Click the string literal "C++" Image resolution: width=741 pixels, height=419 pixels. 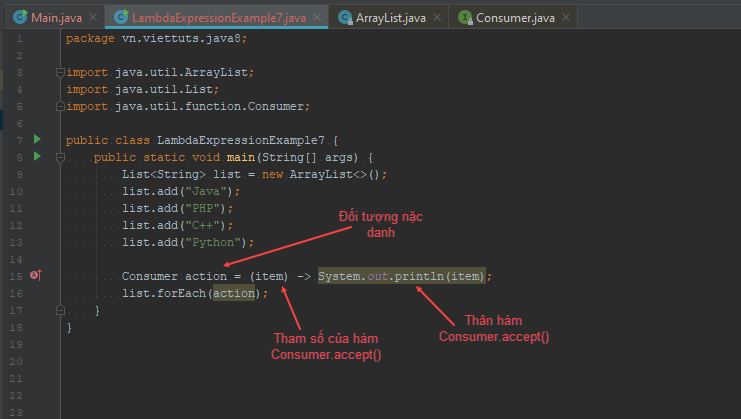pyautogui.click(x=202, y=225)
